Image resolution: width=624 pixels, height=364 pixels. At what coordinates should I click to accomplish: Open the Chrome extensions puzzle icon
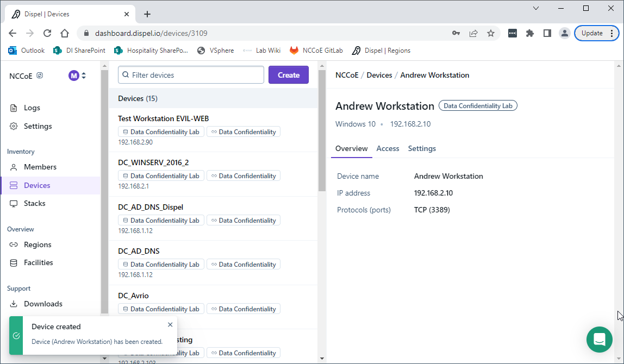(530, 33)
